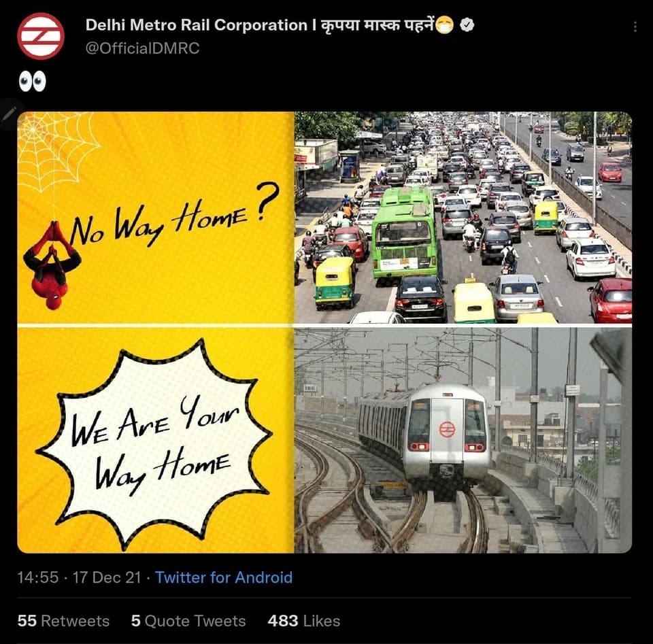Screen dimensions: 653x644
Task: Open the Twitter for Android source link
Action: click(x=224, y=577)
